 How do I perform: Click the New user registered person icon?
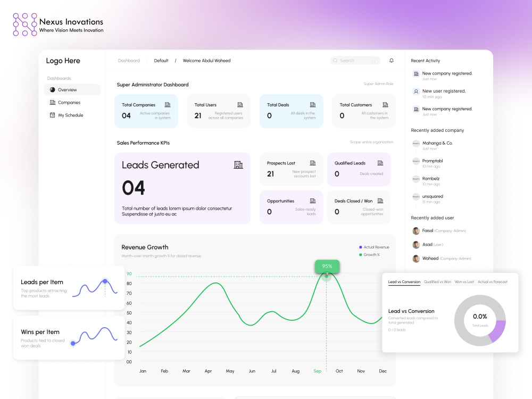[416, 92]
